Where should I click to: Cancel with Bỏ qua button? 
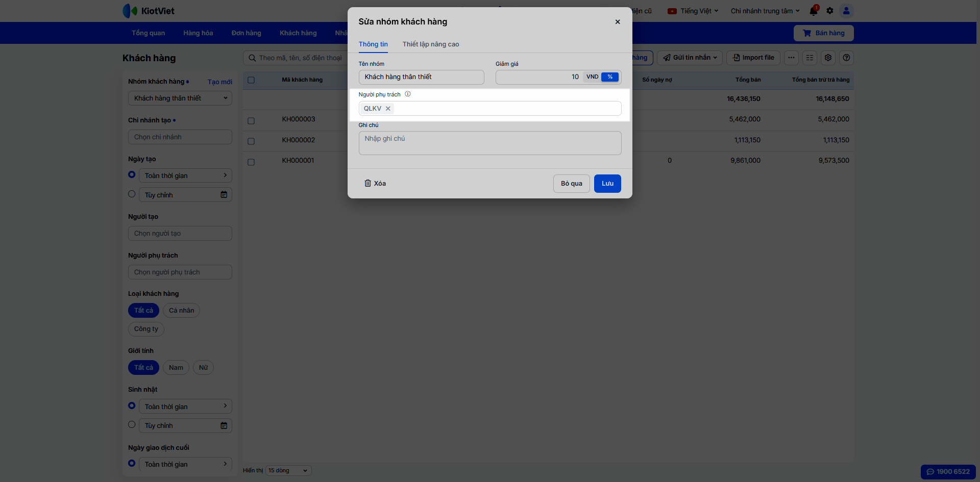(572, 184)
